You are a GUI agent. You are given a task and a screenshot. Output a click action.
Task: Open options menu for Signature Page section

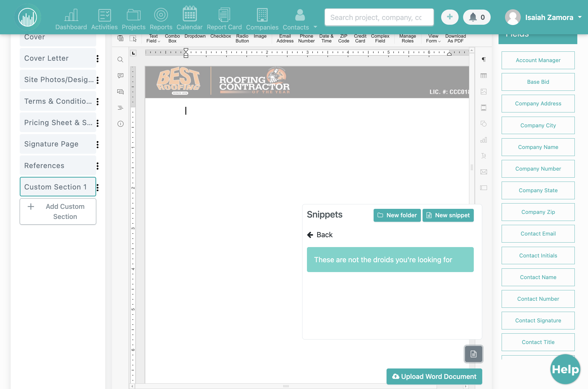98,144
